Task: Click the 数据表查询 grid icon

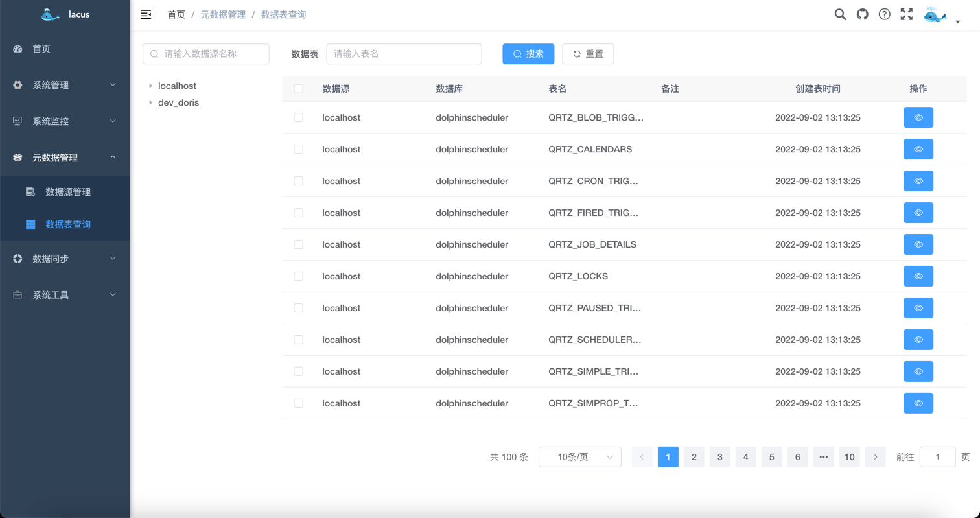Action: click(x=30, y=224)
